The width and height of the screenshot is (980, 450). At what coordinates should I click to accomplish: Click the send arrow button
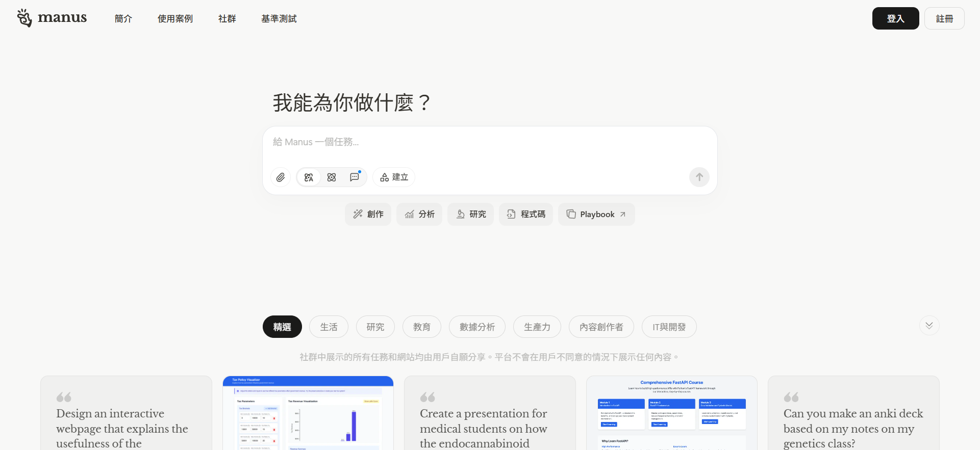tap(699, 177)
